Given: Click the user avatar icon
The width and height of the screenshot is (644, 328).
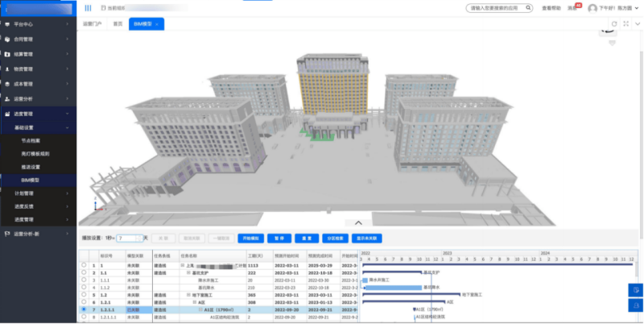Looking at the screenshot, I should 592,8.
